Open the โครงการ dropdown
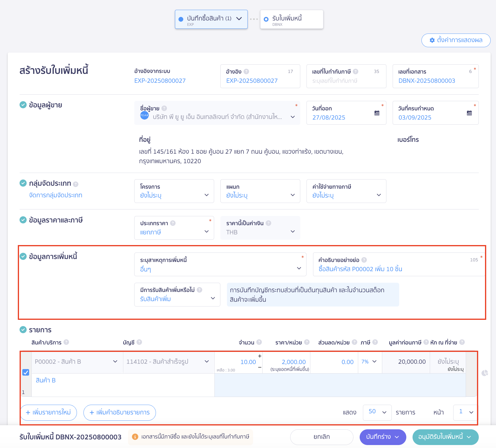The width and height of the screenshot is (496, 448). (174, 191)
